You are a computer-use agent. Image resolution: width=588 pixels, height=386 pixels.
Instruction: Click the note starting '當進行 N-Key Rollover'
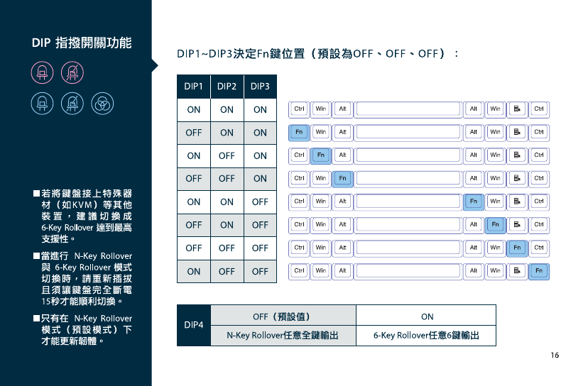coord(83,278)
